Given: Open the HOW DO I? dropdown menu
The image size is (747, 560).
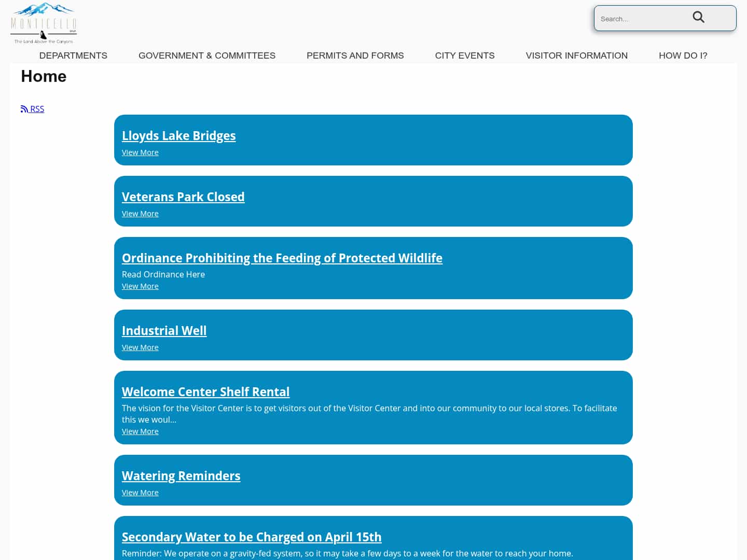Looking at the screenshot, I should click(x=683, y=55).
